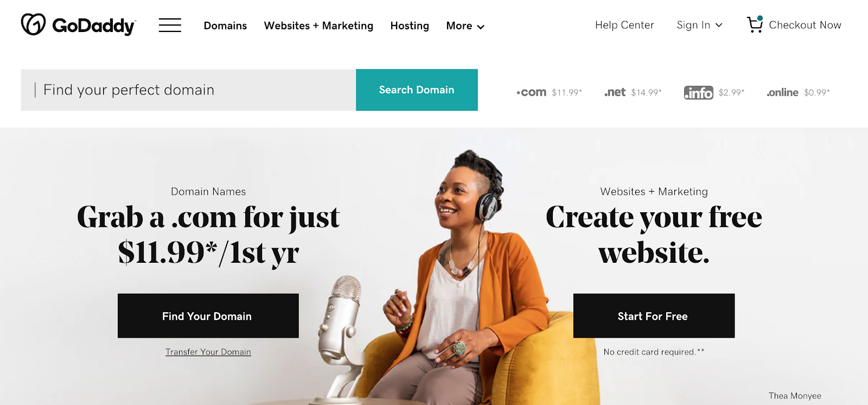868x405 pixels.
Task: Open the hamburger menu icon
Action: (170, 25)
